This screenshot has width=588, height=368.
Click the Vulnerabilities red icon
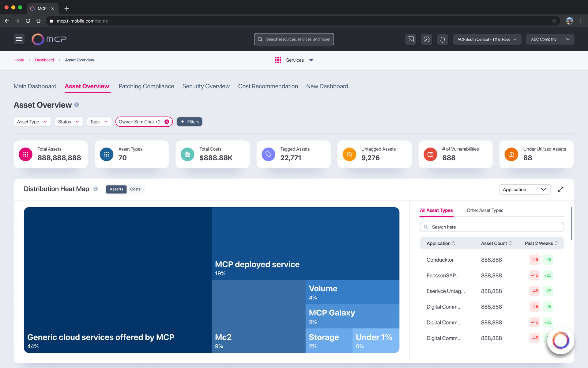430,154
